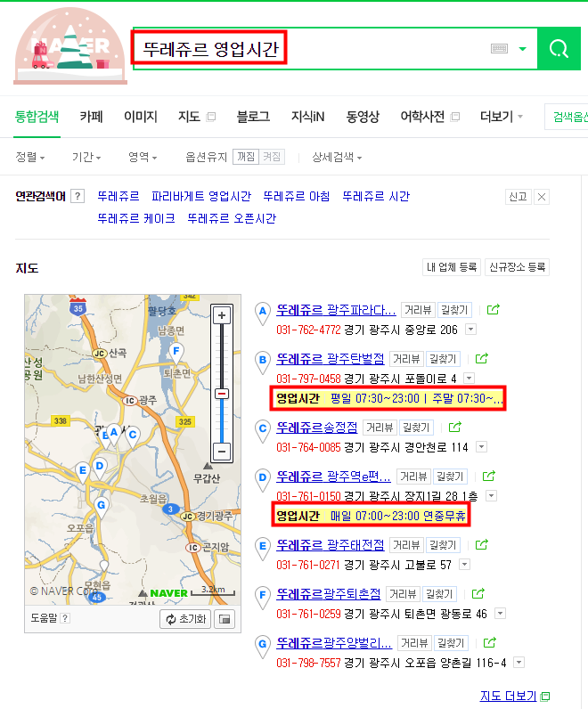Switch to the 이미지 tab
Image resolution: width=588 pixels, height=709 pixels.
coord(141,117)
